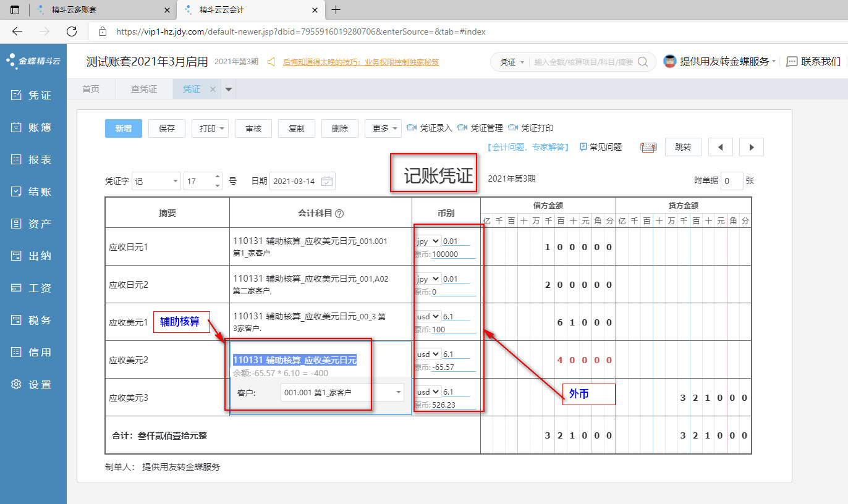Click the 审核 button

coord(253,128)
